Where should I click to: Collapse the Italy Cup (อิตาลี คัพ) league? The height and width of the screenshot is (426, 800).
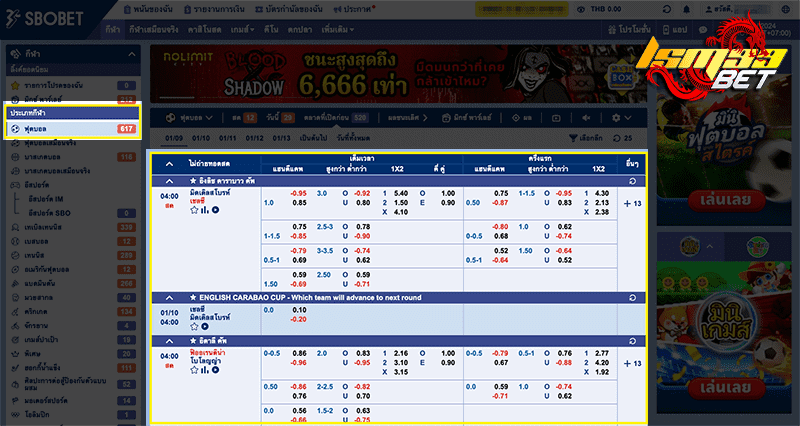pos(169,341)
